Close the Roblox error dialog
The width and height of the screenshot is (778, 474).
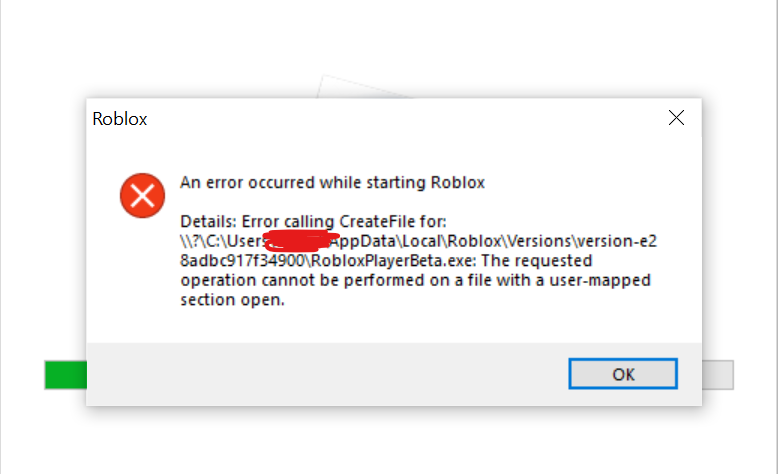point(676,118)
